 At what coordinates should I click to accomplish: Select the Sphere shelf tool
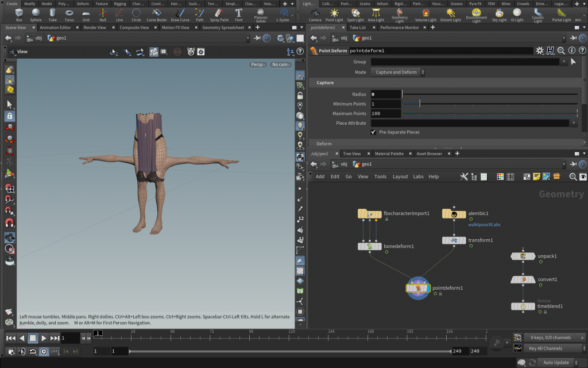tap(36, 16)
